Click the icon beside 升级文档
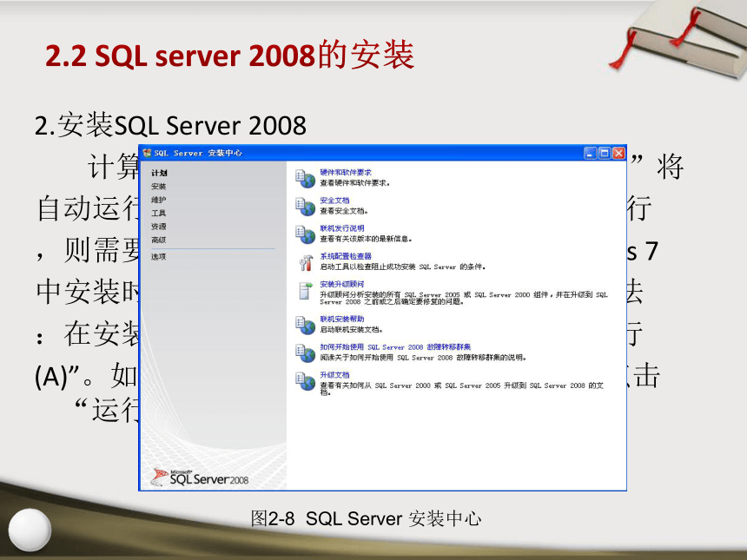This screenshot has width=747, height=560. 305,381
